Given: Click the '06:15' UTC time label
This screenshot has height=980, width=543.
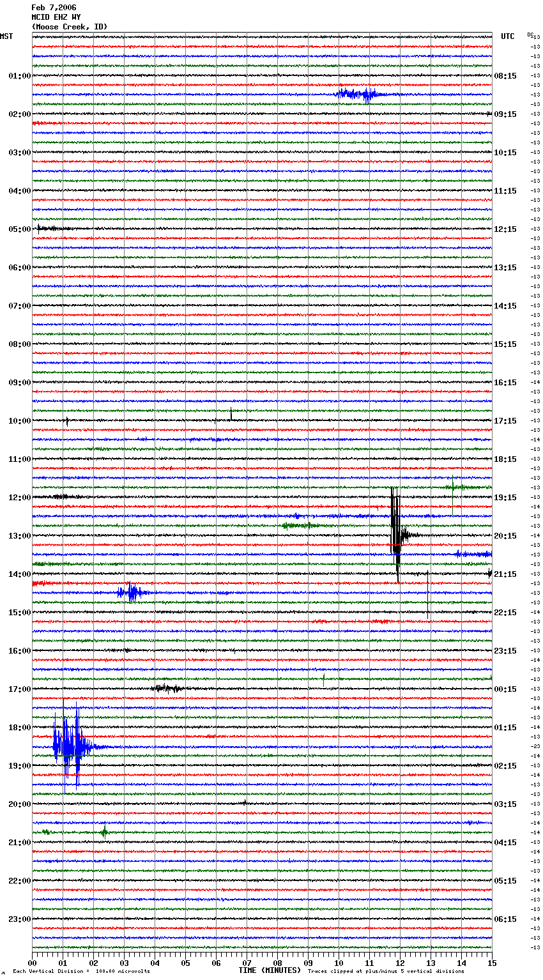Looking at the screenshot, I should click(x=505, y=919).
